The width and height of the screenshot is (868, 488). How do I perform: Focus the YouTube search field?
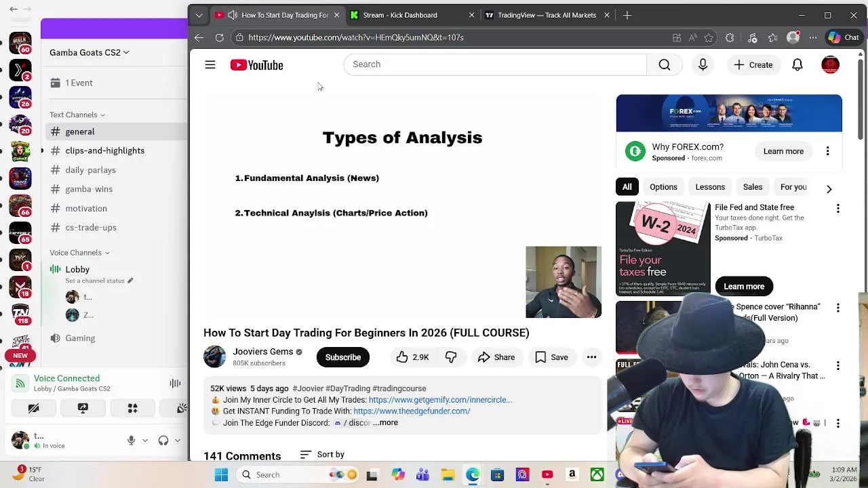coord(495,64)
